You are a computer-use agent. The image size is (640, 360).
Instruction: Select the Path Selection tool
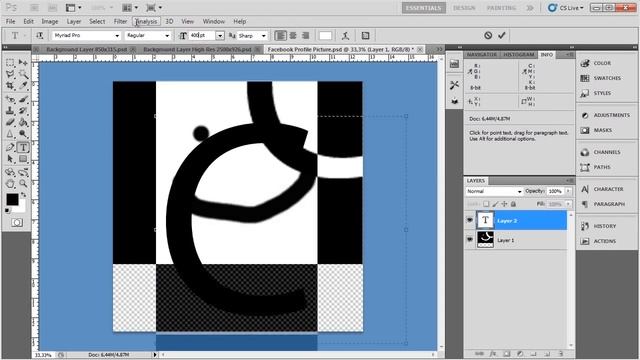pos(10,159)
